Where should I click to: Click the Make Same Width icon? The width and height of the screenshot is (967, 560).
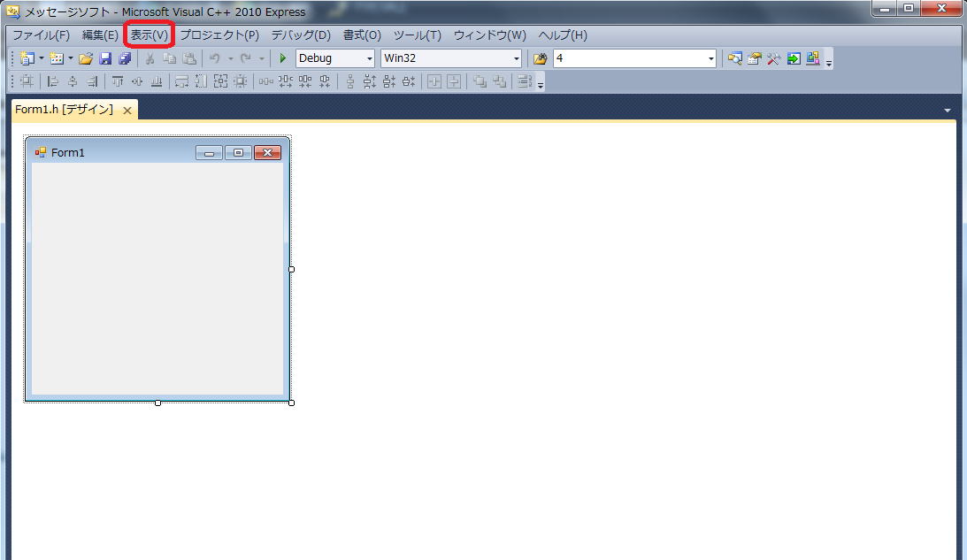click(x=181, y=81)
